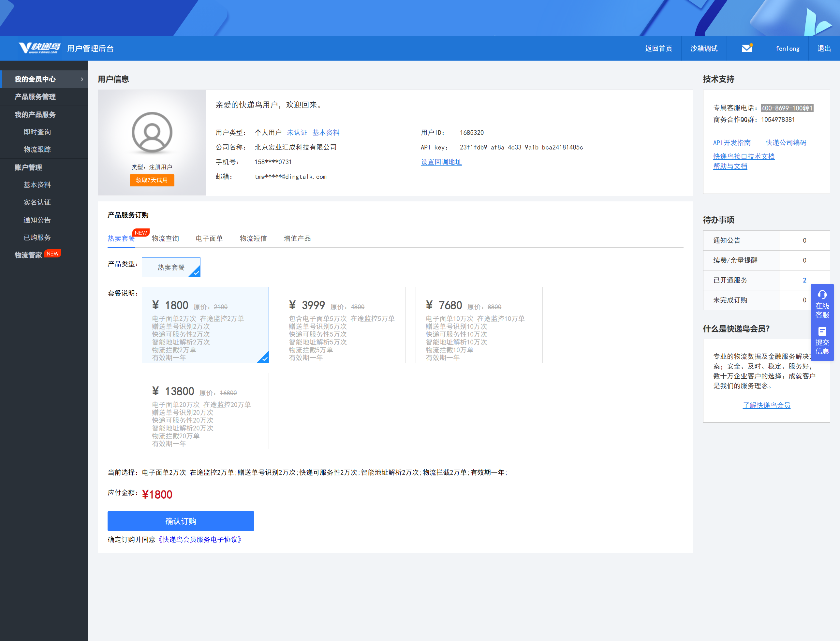Open 快递鸟会员服务电子协议 link
840x641 pixels.
tap(200, 540)
